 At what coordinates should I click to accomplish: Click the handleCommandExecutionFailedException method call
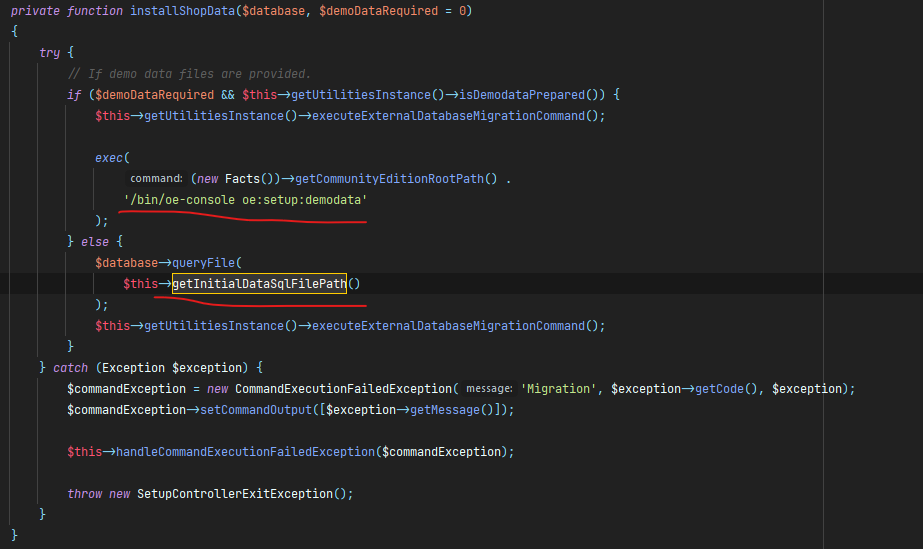click(x=246, y=452)
